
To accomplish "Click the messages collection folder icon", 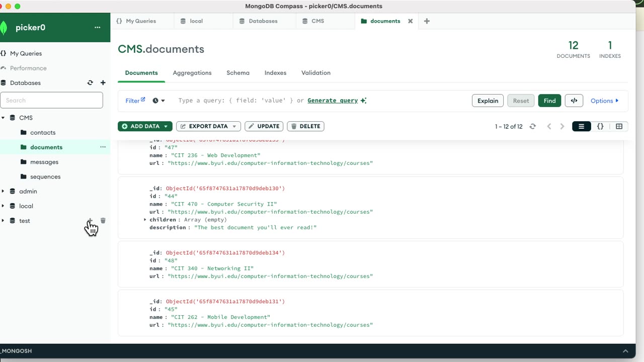I will point(24,162).
